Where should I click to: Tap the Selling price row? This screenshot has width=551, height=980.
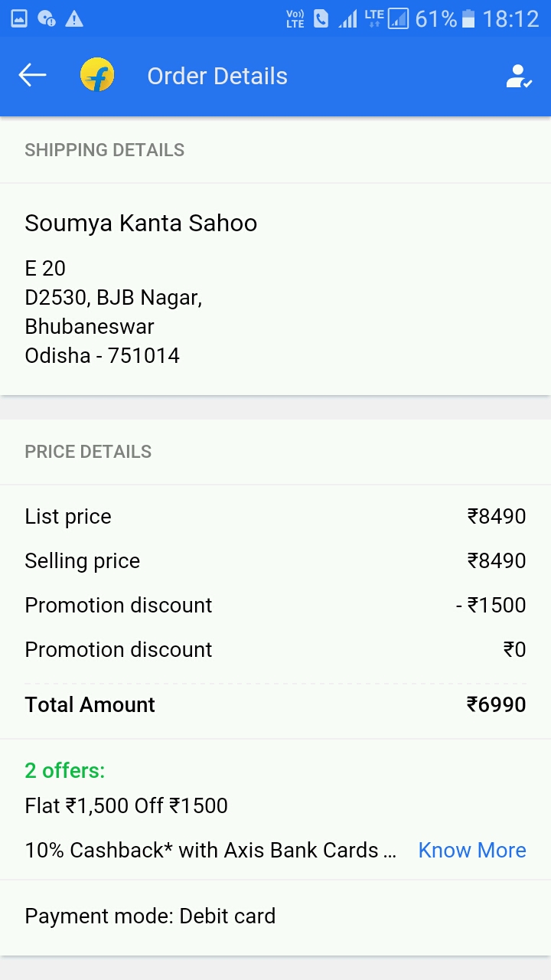pyautogui.click(x=275, y=560)
